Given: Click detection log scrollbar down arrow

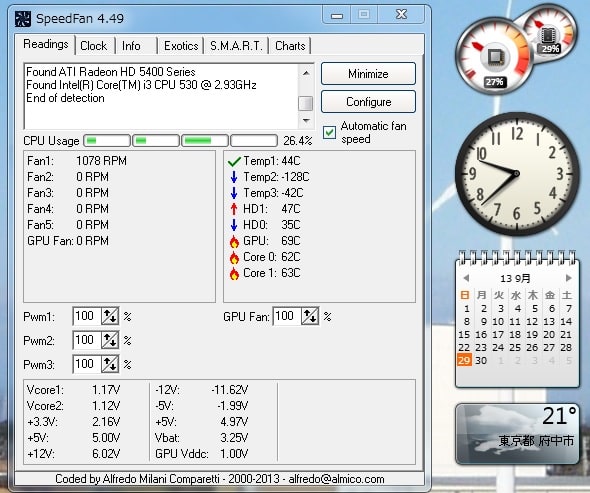Looking at the screenshot, I should (x=306, y=121).
